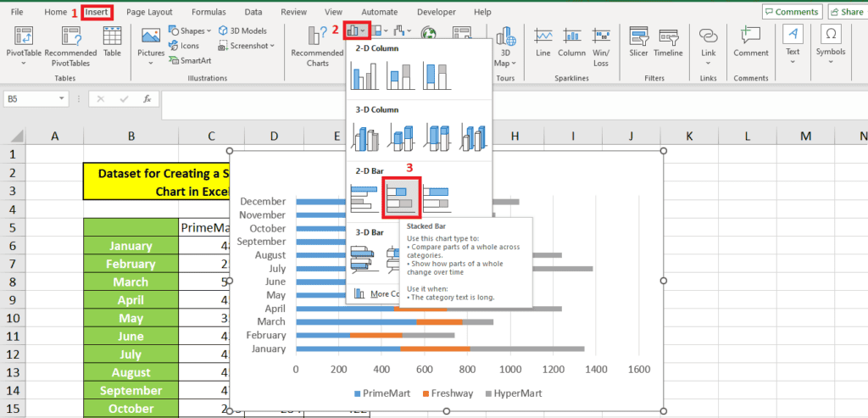Insert a Timeline filter
The width and height of the screenshot is (868, 418).
click(668, 42)
